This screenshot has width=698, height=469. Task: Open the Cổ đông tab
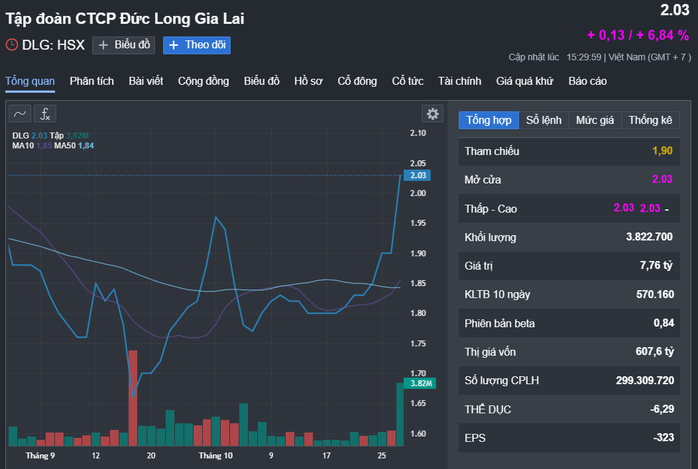357,81
